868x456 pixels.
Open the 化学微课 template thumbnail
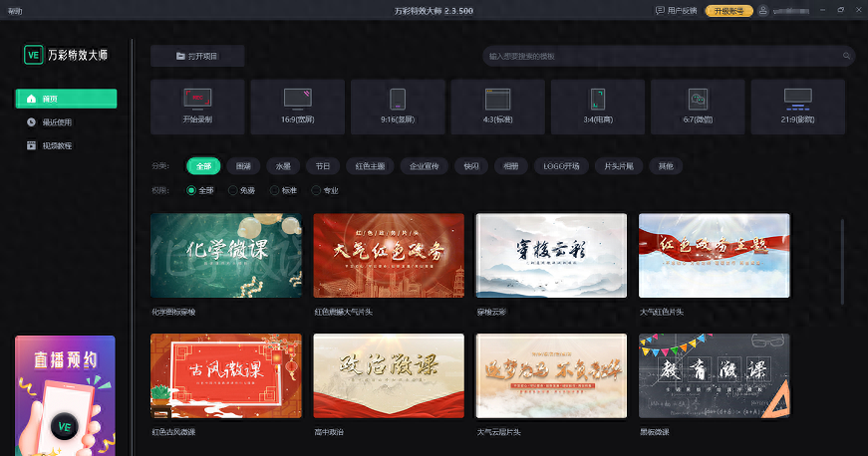(226, 255)
